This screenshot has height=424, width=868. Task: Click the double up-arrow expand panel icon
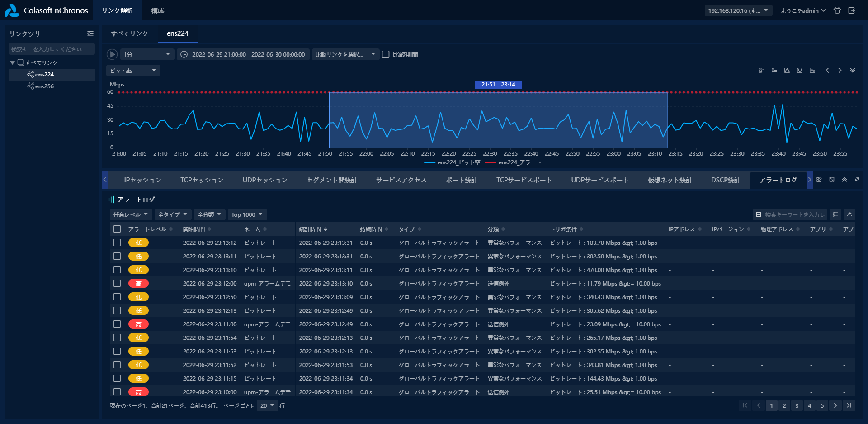pyautogui.click(x=844, y=180)
